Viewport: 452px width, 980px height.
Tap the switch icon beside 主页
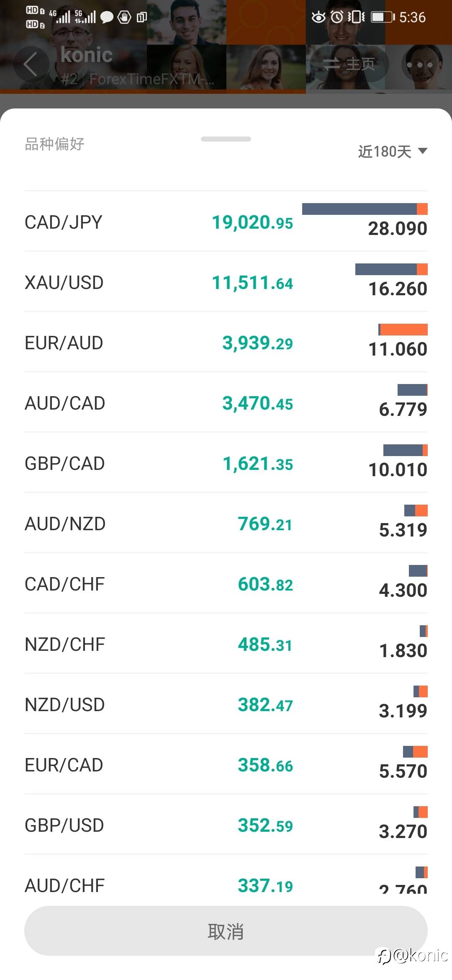331,64
